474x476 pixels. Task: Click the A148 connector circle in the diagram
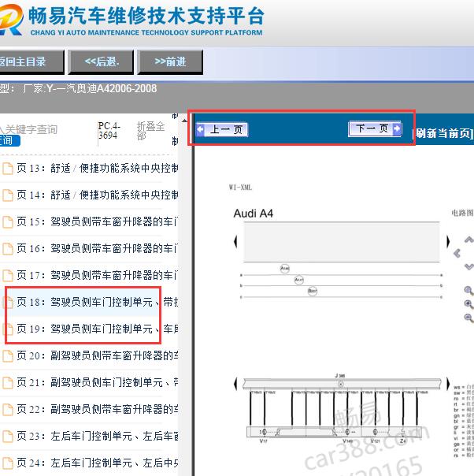[x=284, y=269]
